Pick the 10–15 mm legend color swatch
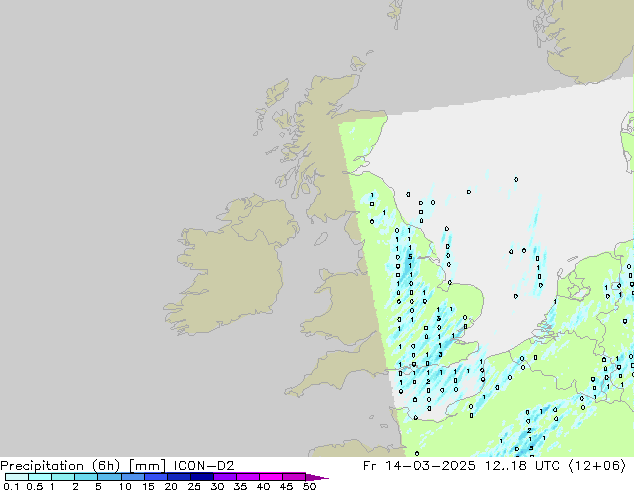 pyautogui.click(x=132, y=477)
